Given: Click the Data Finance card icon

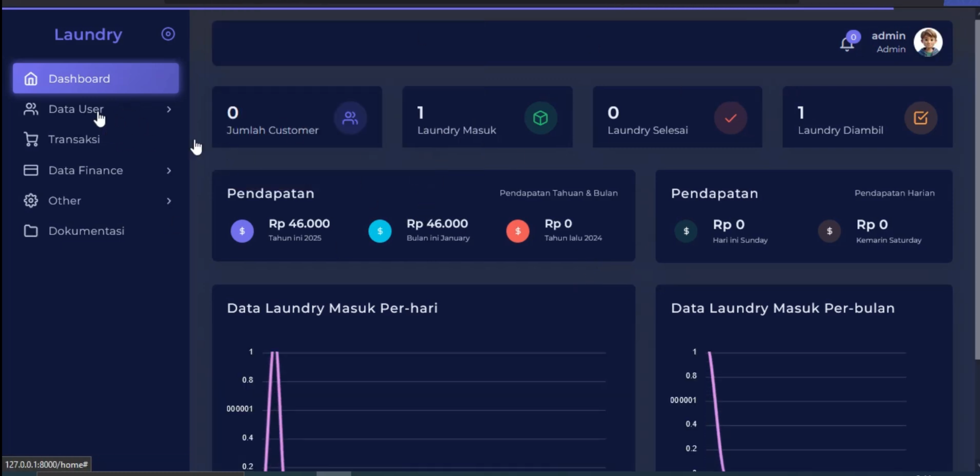Looking at the screenshot, I should coord(31,170).
